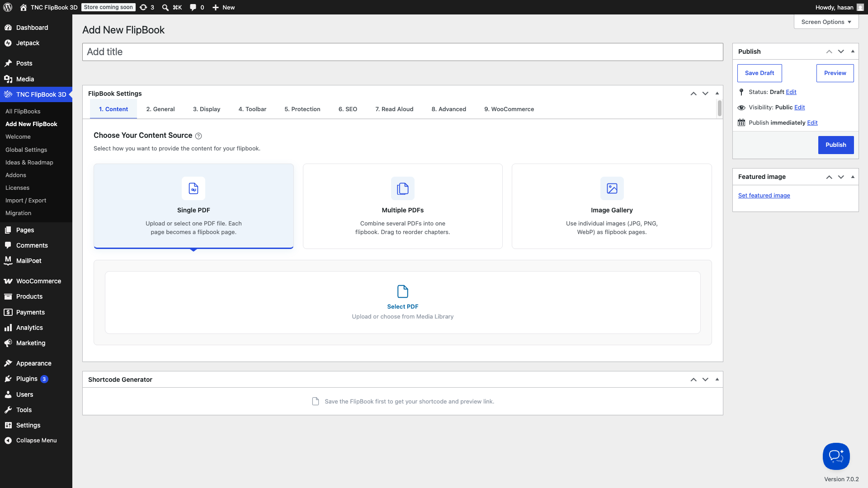Image resolution: width=868 pixels, height=488 pixels.
Task: Click the Settings icon in sidebar
Action: click(8, 425)
